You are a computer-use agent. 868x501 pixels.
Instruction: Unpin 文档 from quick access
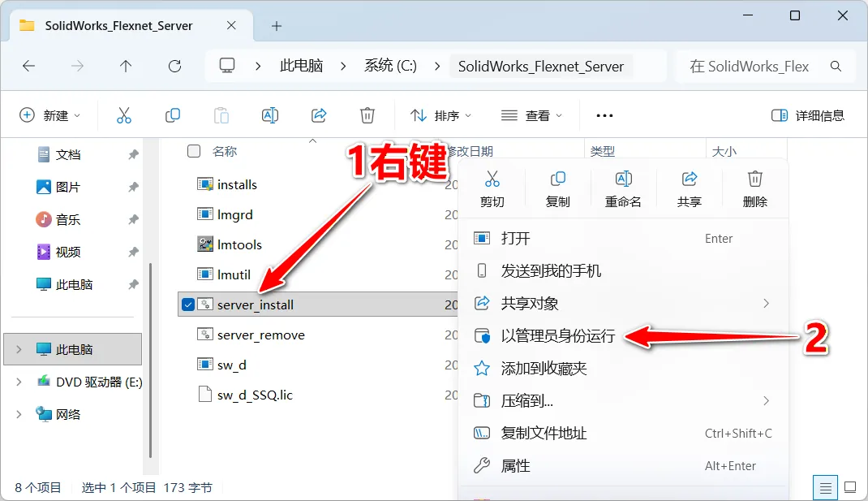pyautogui.click(x=133, y=154)
